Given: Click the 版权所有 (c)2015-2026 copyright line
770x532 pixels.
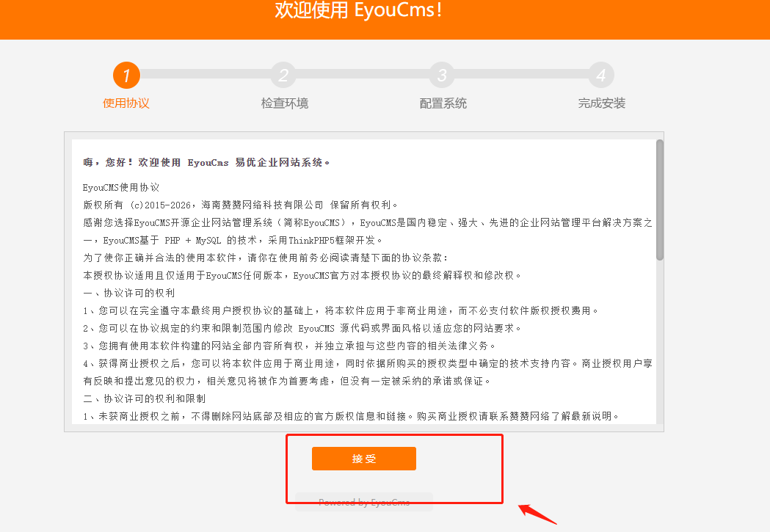Looking at the screenshot, I should (x=240, y=205).
